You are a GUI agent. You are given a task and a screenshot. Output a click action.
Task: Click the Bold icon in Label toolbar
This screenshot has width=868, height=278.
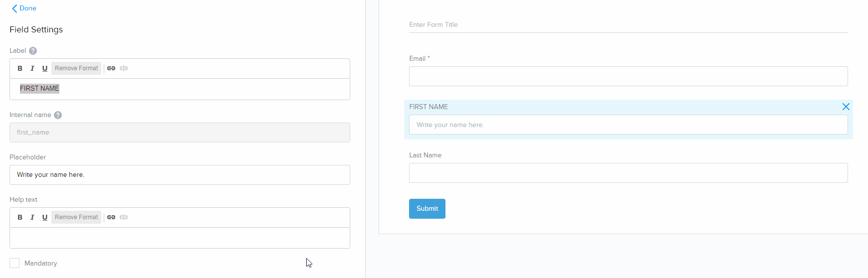20,68
